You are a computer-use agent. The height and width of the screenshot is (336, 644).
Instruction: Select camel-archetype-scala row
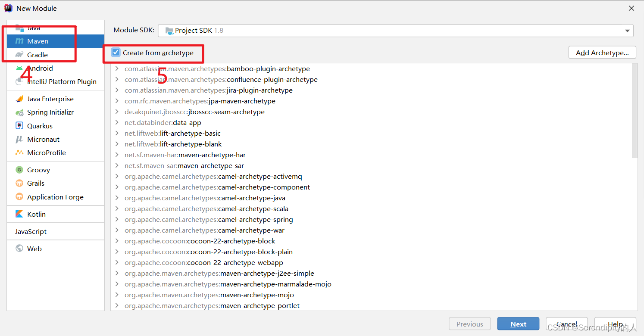tap(371, 208)
